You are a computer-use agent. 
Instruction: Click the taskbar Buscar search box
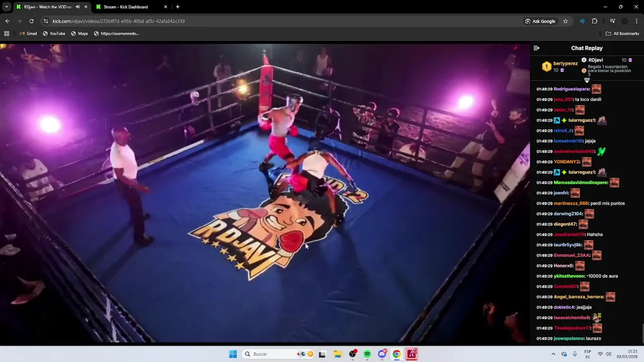[x=278, y=354]
